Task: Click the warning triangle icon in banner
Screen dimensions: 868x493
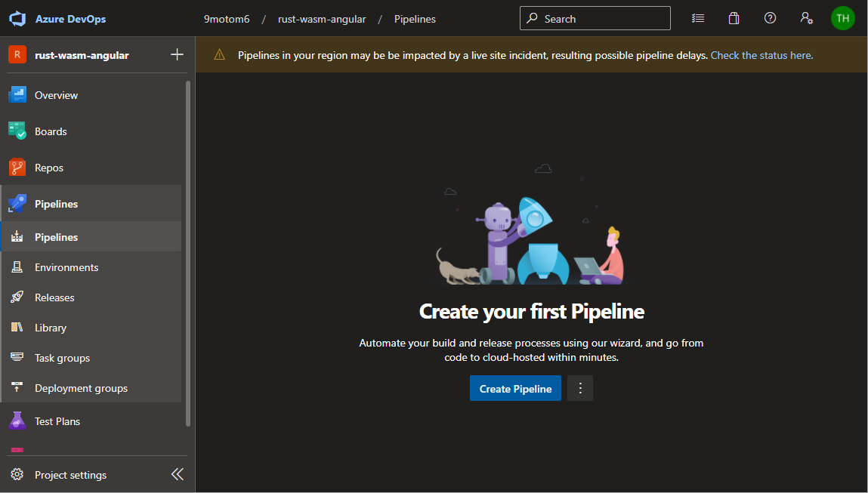Action: click(x=220, y=54)
